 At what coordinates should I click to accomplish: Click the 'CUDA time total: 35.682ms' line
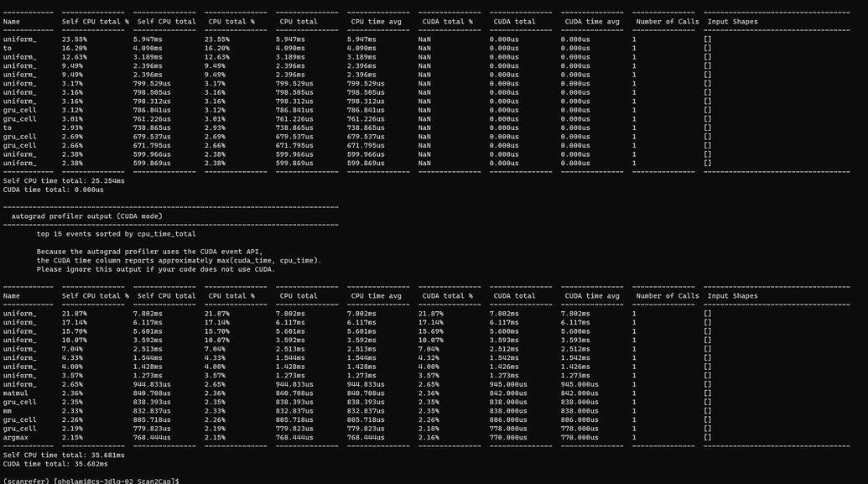coord(55,463)
